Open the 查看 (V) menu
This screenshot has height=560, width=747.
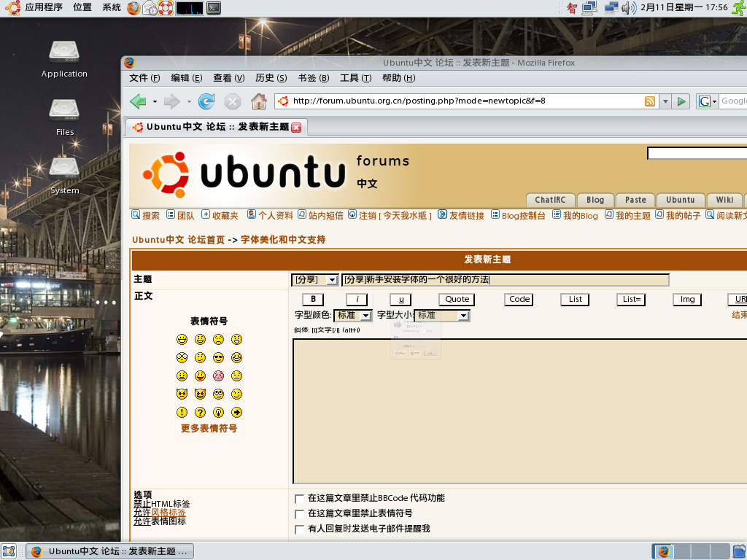pos(228,78)
